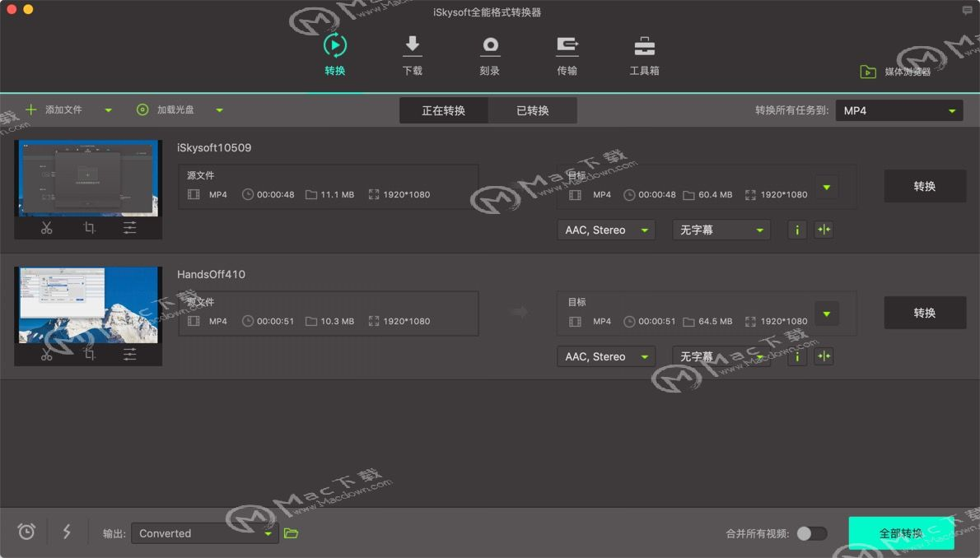Viewport: 980px width, 558px height.
Task: Expand the 加载光盘 dropdown arrow
Action: click(219, 110)
